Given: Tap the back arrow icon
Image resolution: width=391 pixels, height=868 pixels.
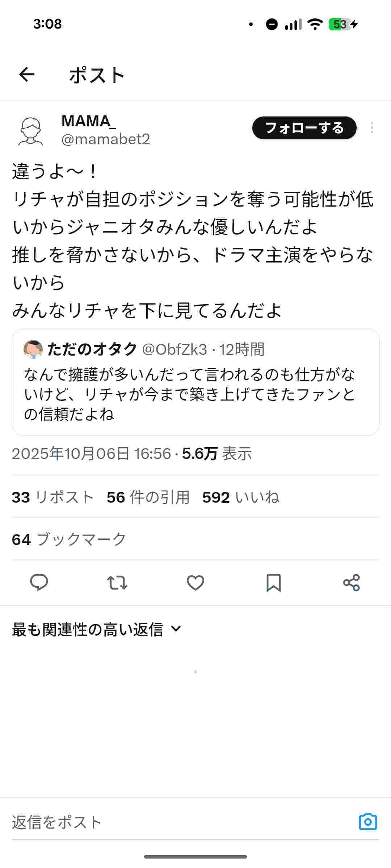Looking at the screenshot, I should [x=27, y=75].
